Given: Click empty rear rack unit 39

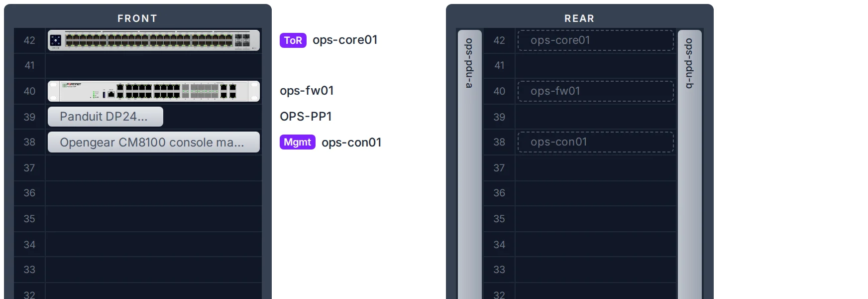Looking at the screenshot, I should point(596,117).
